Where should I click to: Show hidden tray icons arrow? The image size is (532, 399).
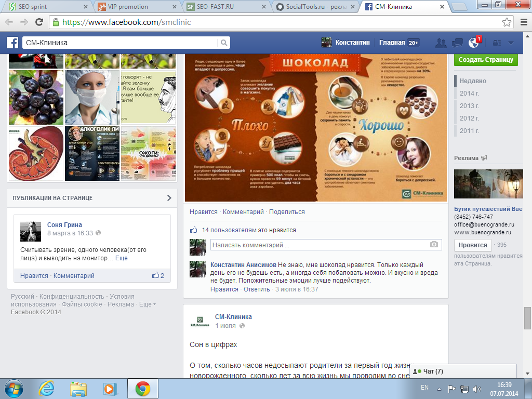[x=439, y=389]
